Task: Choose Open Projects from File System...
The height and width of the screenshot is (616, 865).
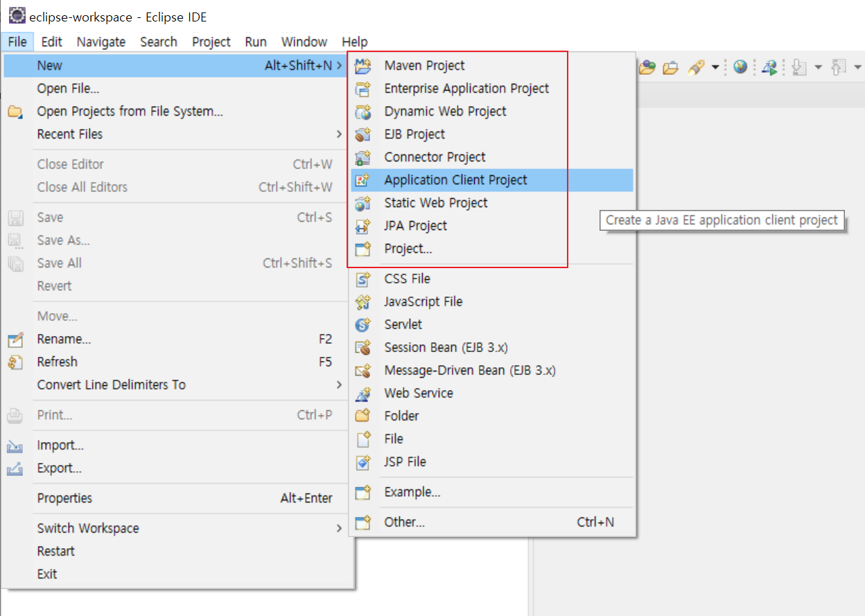Action: click(x=180, y=112)
